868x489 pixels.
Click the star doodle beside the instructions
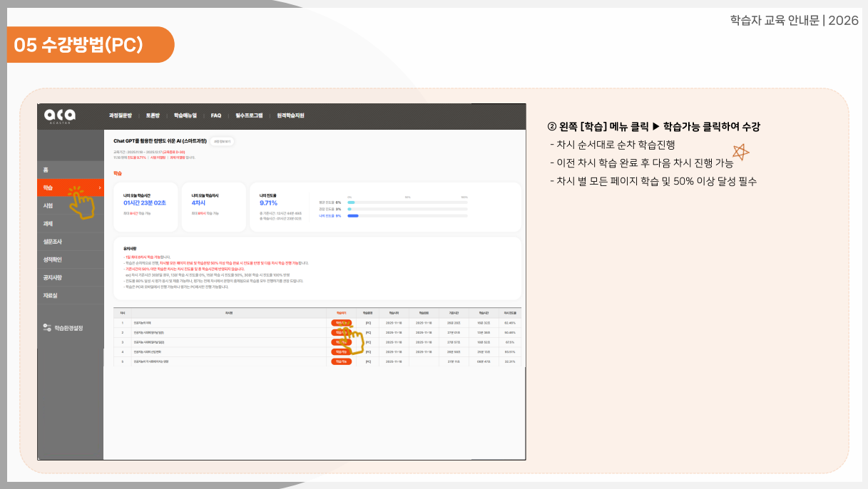click(741, 152)
